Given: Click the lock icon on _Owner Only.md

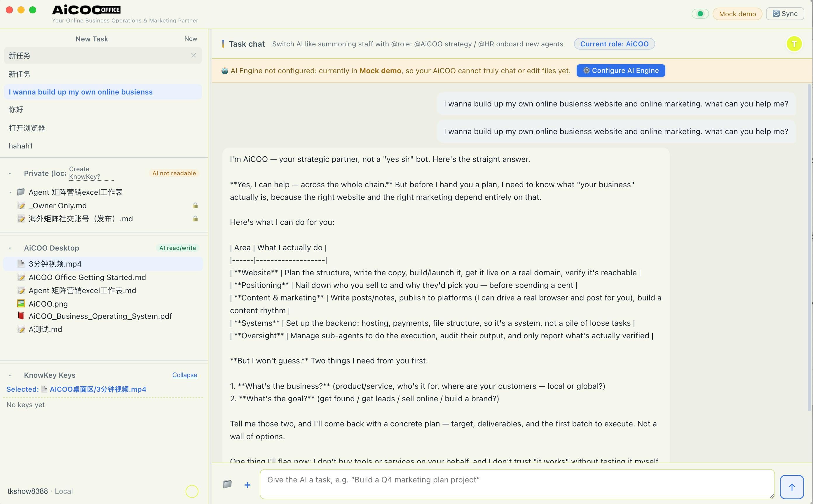Looking at the screenshot, I should coord(196,205).
